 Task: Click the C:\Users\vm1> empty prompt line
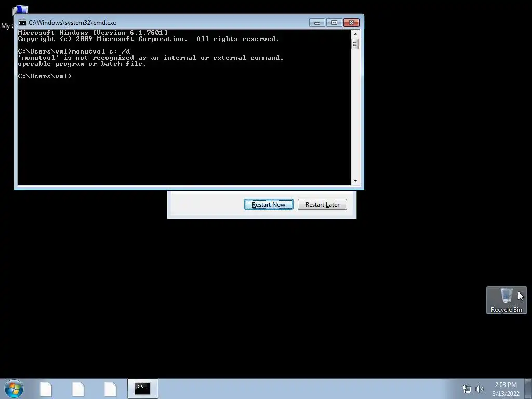coord(45,76)
